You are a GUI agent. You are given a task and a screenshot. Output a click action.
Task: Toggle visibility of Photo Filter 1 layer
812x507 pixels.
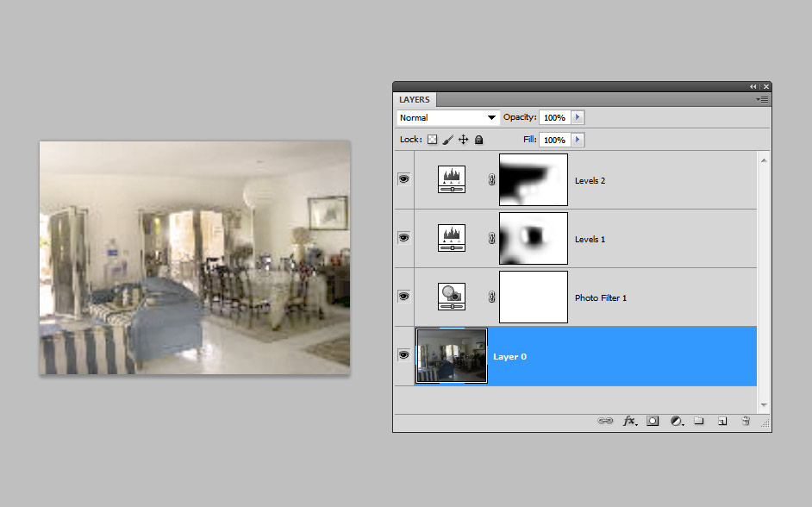pos(403,297)
